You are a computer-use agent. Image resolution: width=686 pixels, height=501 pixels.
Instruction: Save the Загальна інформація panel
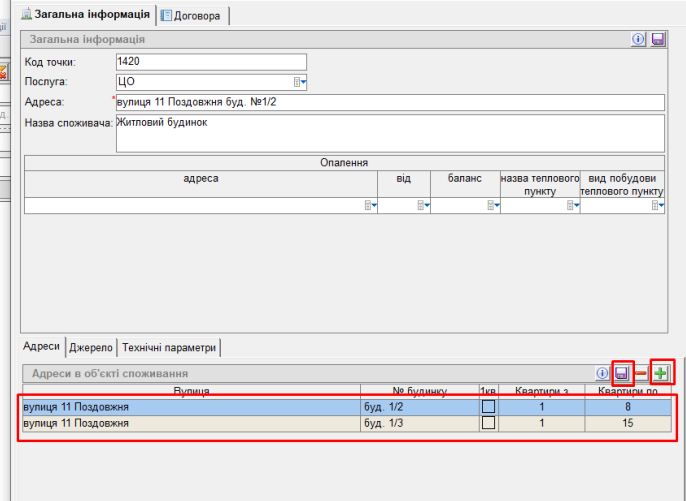tap(658, 39)
